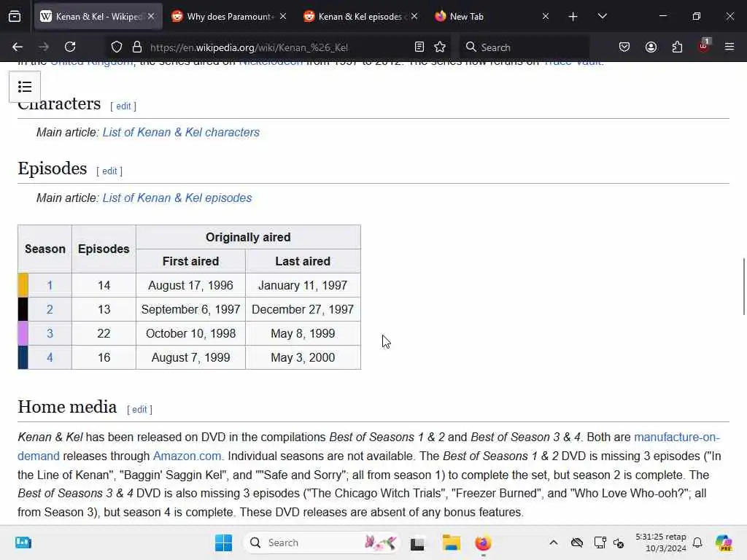747x560 pixels.
Task: Open taskbar clock and date
Action: (x=661, y=542)
